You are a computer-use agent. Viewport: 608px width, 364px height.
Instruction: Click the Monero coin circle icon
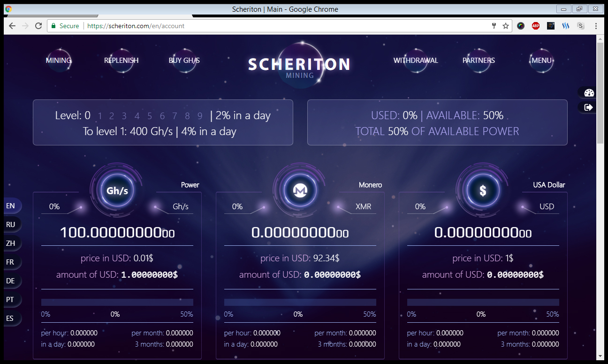point(300,190)
